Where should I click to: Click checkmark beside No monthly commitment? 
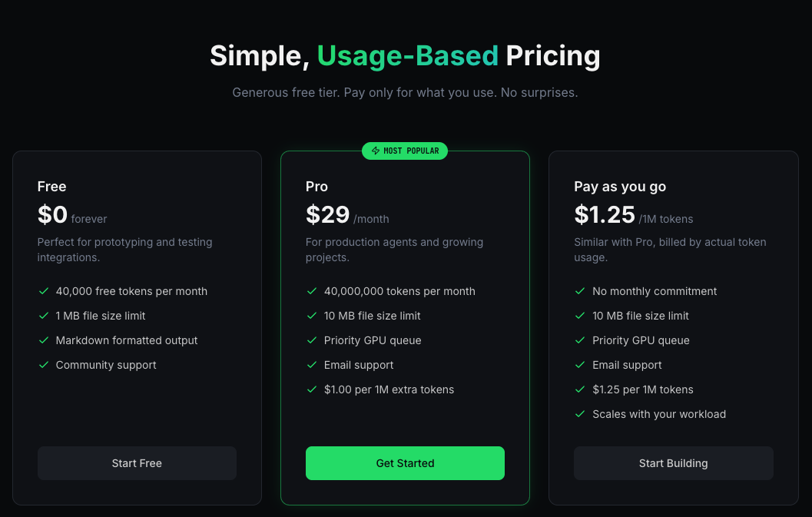click(x=580, y=291)
